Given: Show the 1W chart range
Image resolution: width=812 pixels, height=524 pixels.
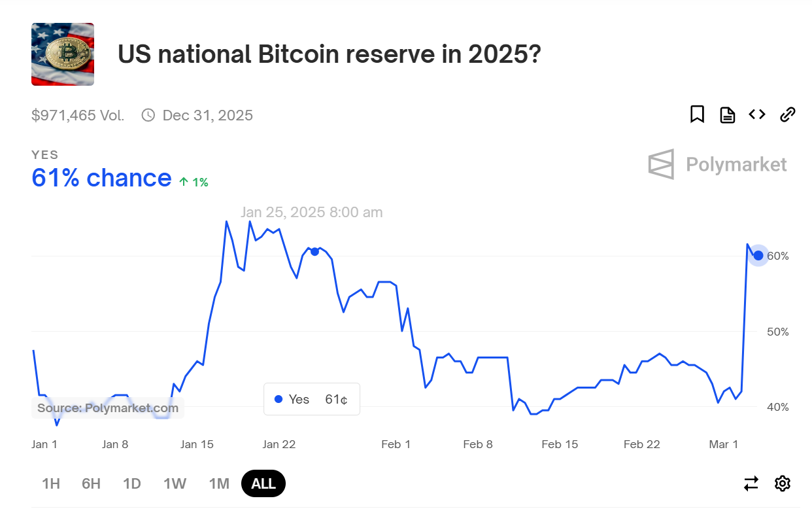Looking at the screenshot, I should (x=175, y=484).
